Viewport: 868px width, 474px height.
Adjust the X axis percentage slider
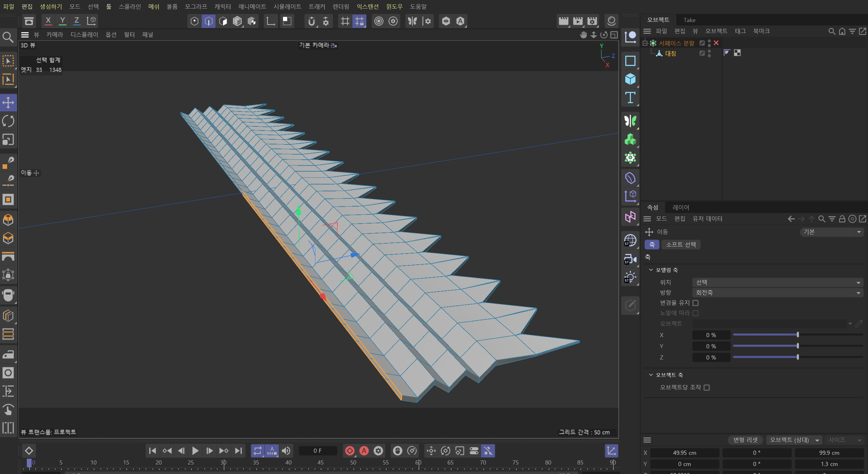pyautogui.click(x=798, y=335)
